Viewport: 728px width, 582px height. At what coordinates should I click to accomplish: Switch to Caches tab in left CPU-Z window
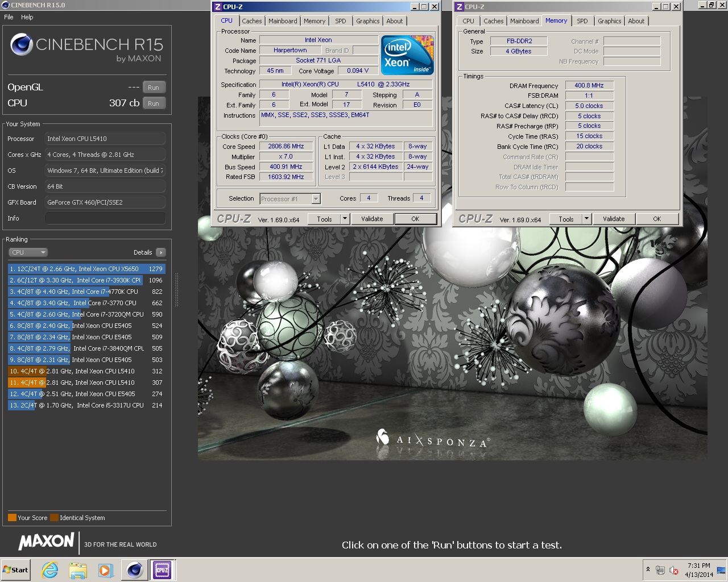click(x=252, y=21)
